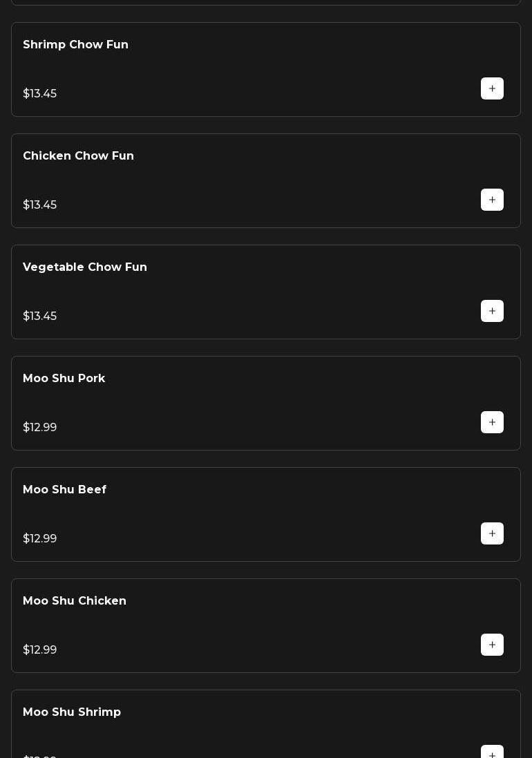Open the Moo Shu Shrimp title
This screenshot has height=758, width=532.
tap(72, 712)
